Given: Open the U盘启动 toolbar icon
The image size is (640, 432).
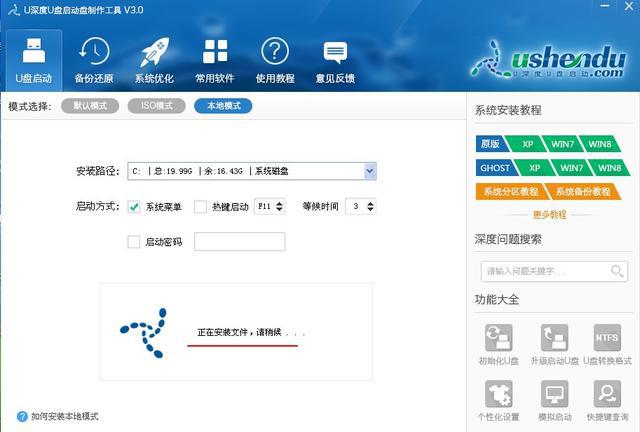Looking at the screenshot, I should 33,59.
